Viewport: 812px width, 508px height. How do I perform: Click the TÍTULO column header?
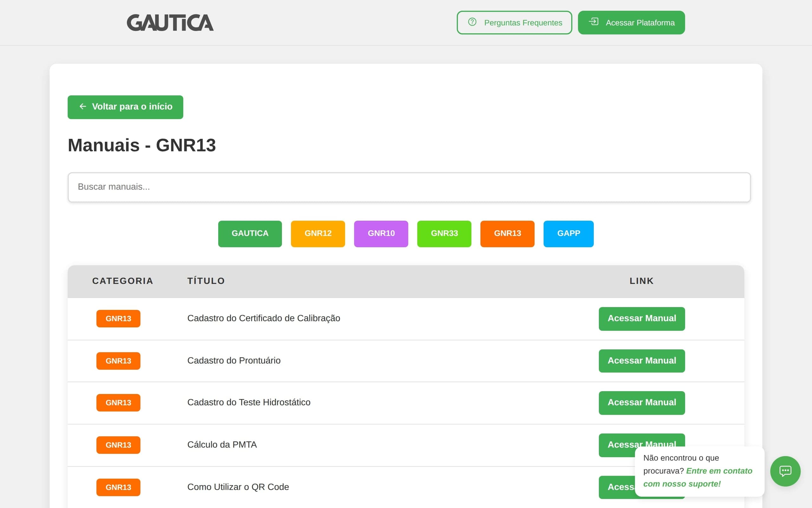[x=206, y=281]
